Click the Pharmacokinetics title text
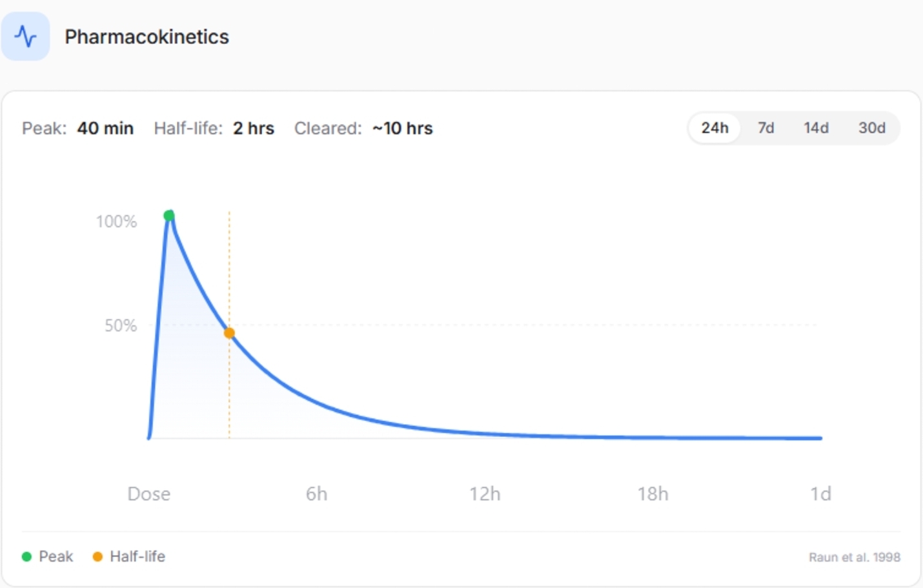 (x=147, y=37)
